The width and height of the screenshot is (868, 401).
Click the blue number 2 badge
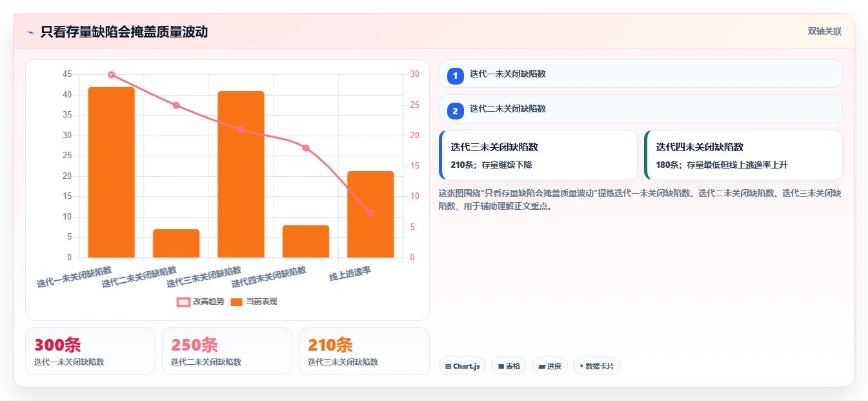pos(455,111)
